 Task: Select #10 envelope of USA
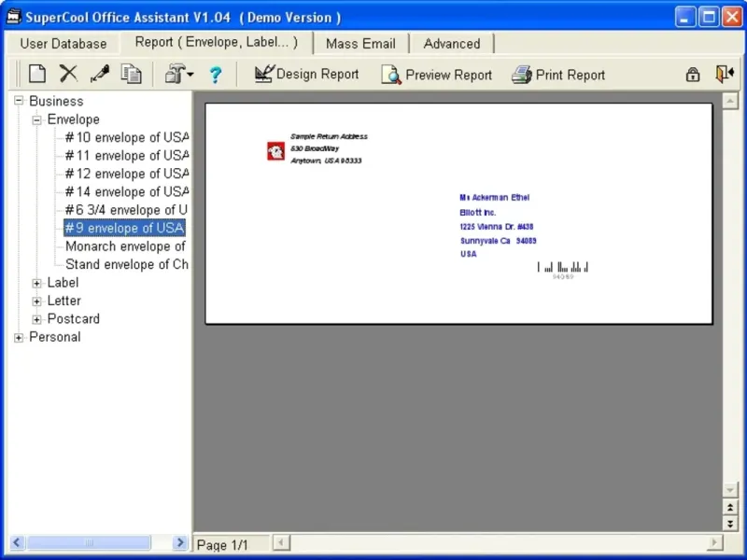click(x=127, y=137)
